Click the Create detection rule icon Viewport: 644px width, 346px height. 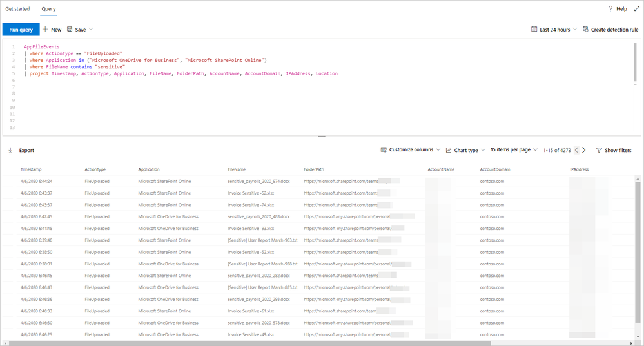[x=585, y=29]
